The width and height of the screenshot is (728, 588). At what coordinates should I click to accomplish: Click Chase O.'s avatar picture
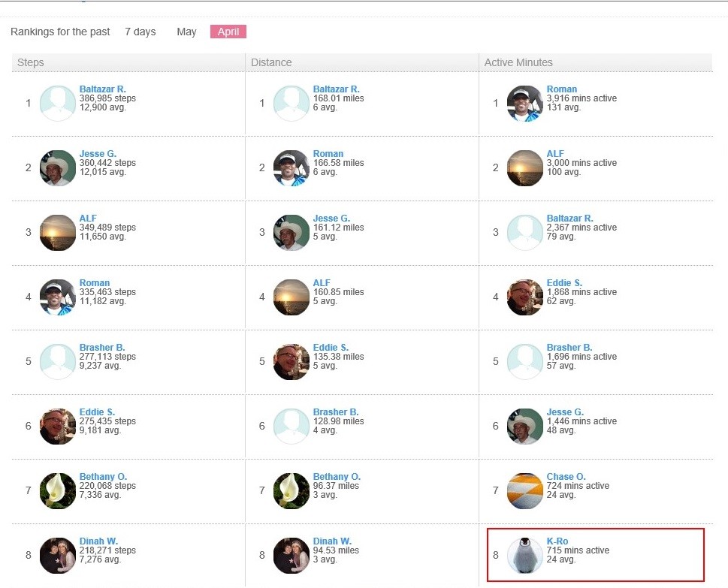coord(525,491)
